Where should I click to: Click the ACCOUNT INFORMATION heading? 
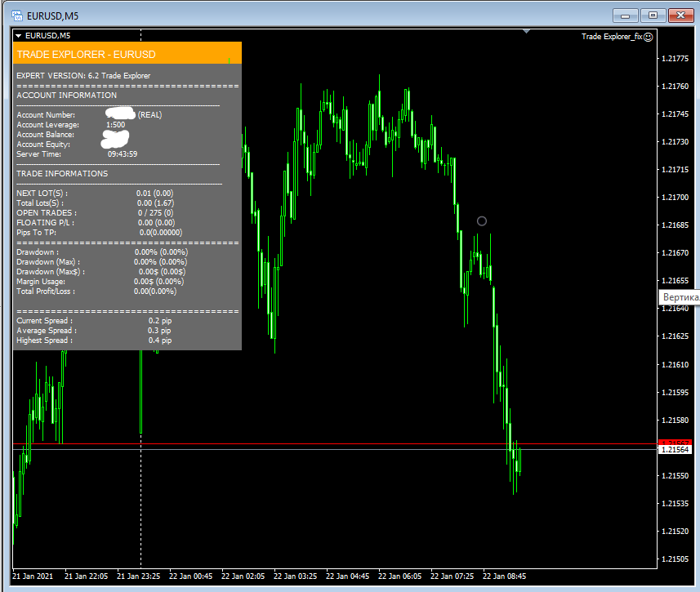(x=66, y=95)
